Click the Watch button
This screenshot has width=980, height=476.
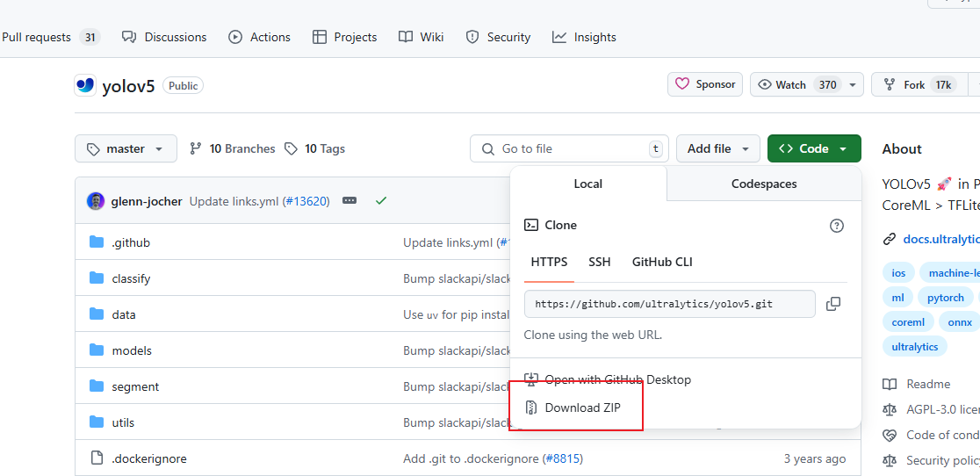796,84
